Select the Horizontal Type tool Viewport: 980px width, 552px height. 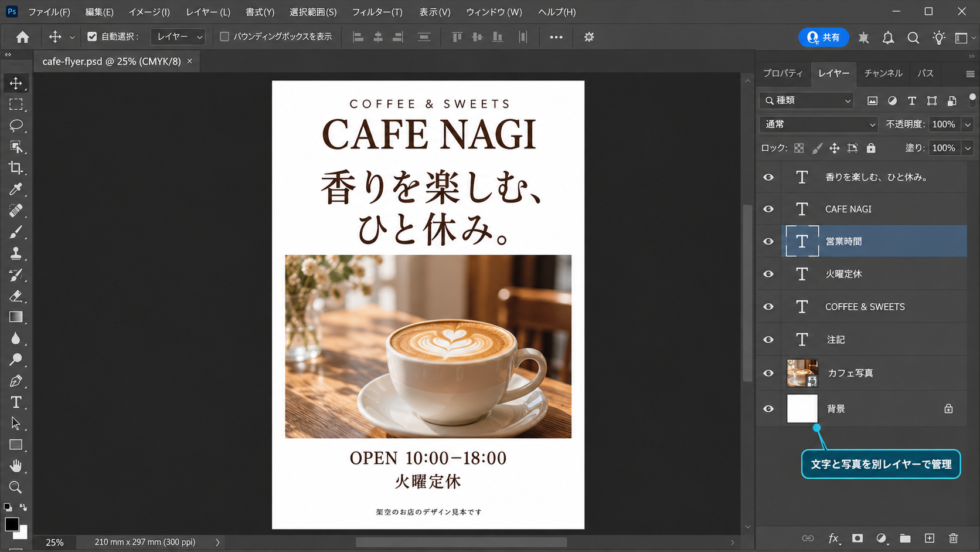pos(16,402)
